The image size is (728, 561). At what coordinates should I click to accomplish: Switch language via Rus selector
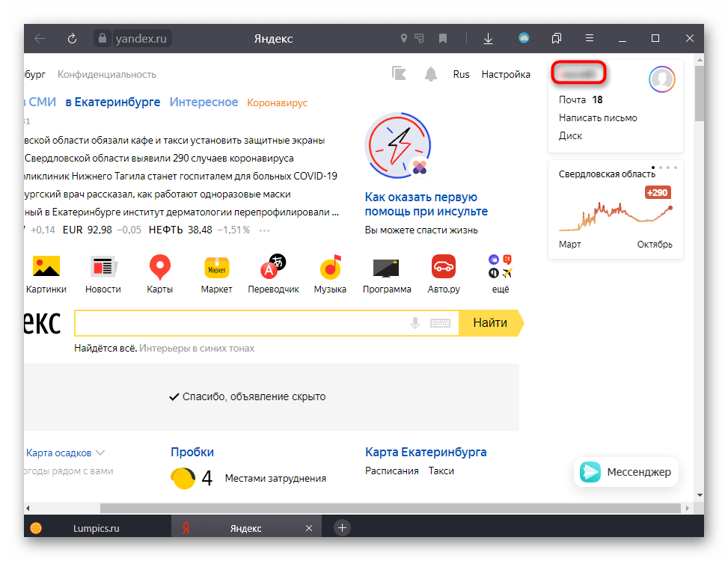point(461,74)
